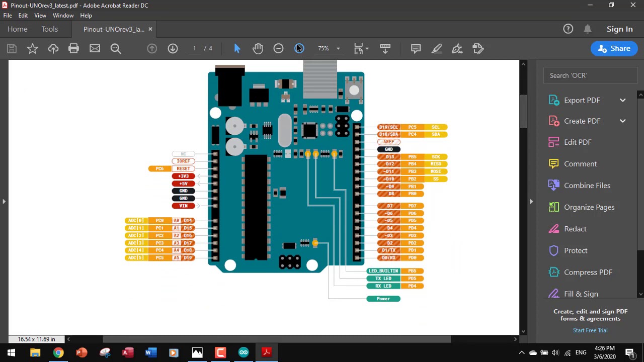
Task: Click the cloud upload icon
Action: 53,49
